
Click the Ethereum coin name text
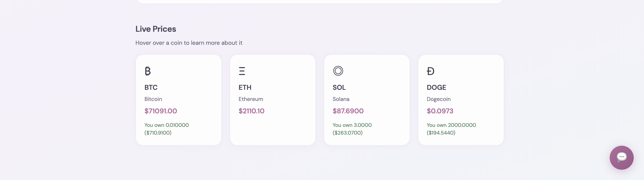[251, 99]
